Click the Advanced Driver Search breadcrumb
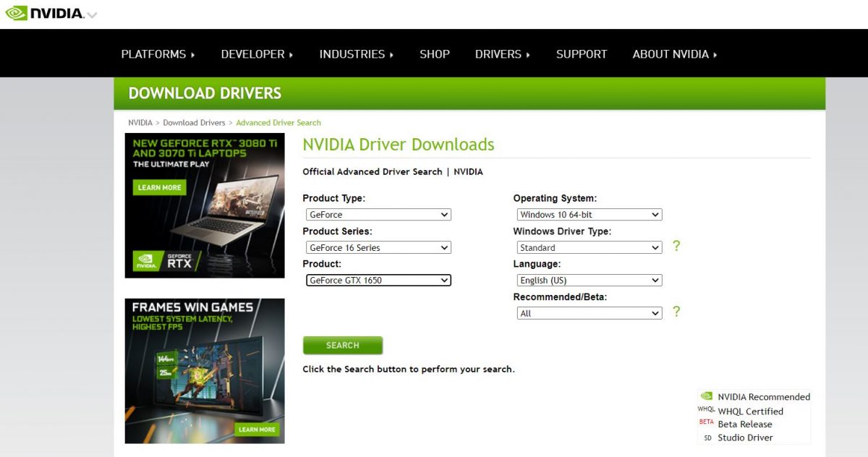Image resolution: width=868 pixels, height=457 pixels. 278,123
